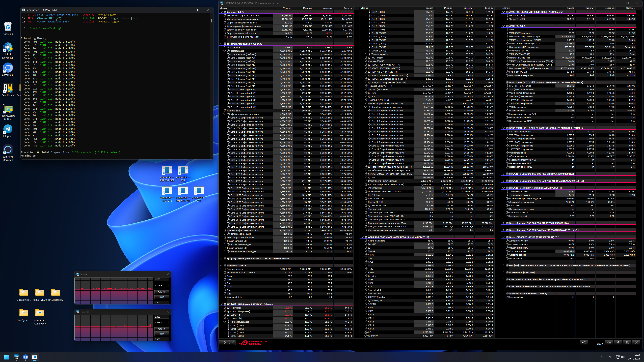This screenshot has height=362, width=644.
Task: Click the HWiNFO settings gear icon
Action: [x=627, y=343]
